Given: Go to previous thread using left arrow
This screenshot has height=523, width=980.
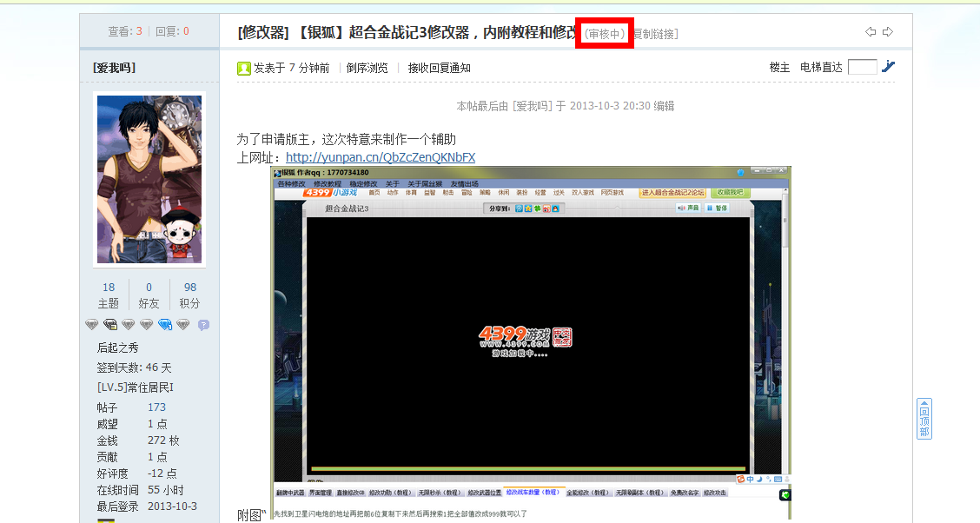Looking at the screenshot, I should pyautogui.click(x=871, y=32).
